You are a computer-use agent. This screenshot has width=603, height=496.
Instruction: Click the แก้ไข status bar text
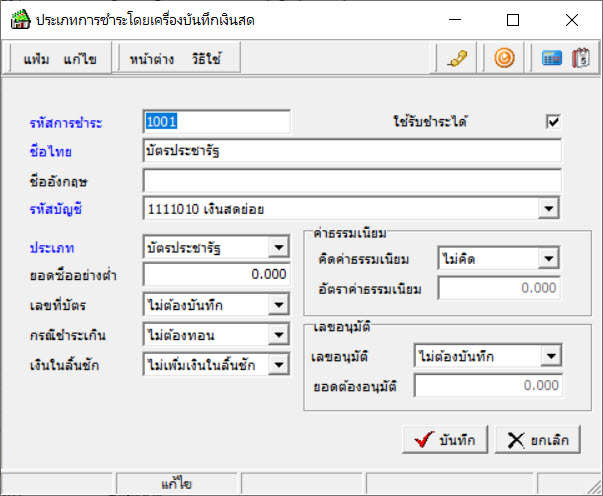176,484
